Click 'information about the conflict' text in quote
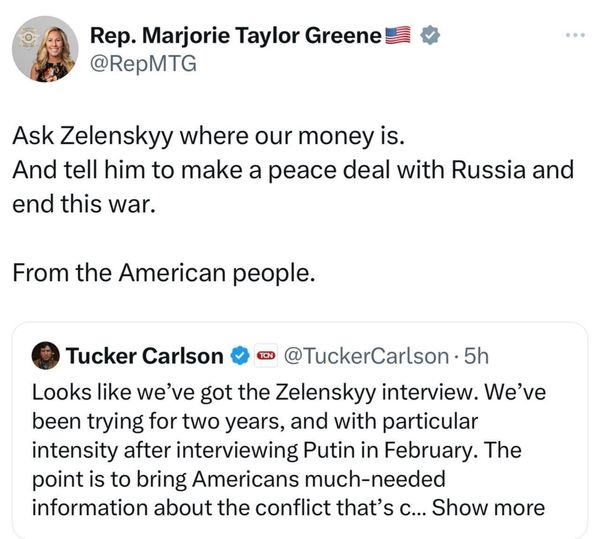Viewport: 600px width, 539px height. click(x=200, y=507)
